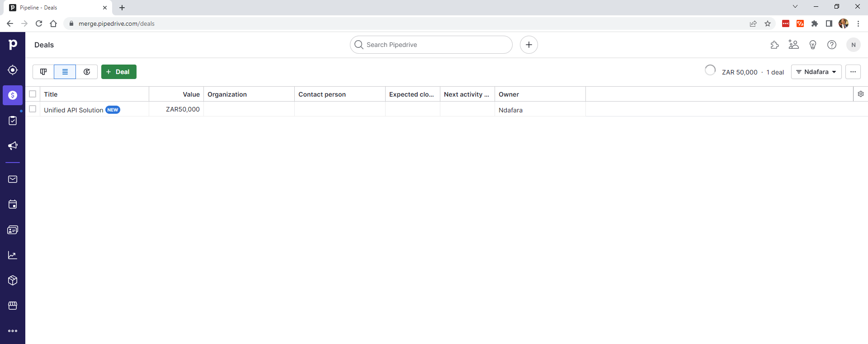Close the Pipeline - Deals tab
The height and width of the screenshot is (344, 868).
pyautogui.click(x=105, y=8)
